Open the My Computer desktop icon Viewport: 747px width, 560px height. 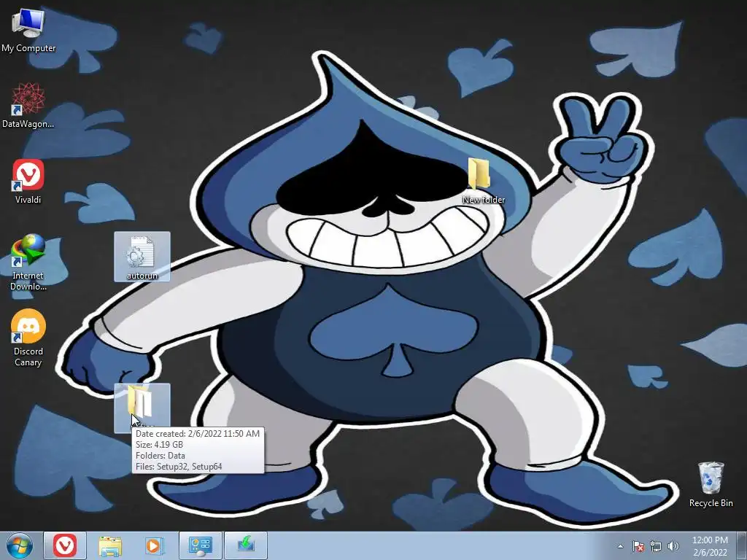(x=28, y=30)
